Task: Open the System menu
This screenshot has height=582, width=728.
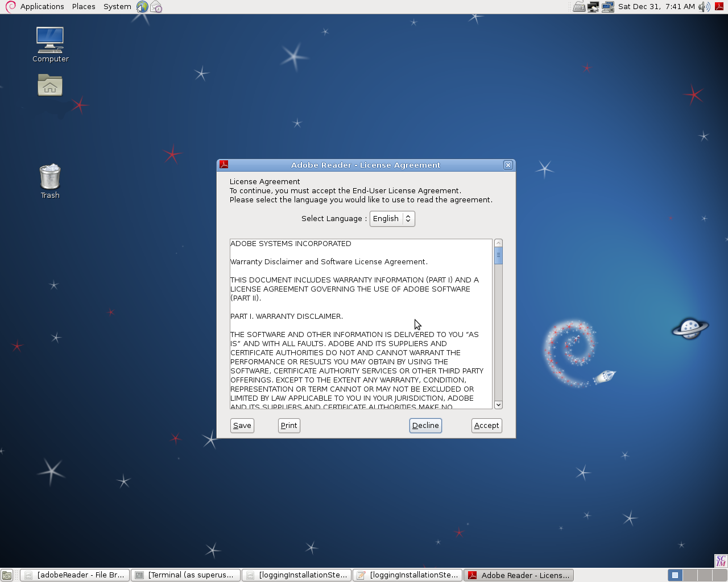Action: tap(117, 7)
